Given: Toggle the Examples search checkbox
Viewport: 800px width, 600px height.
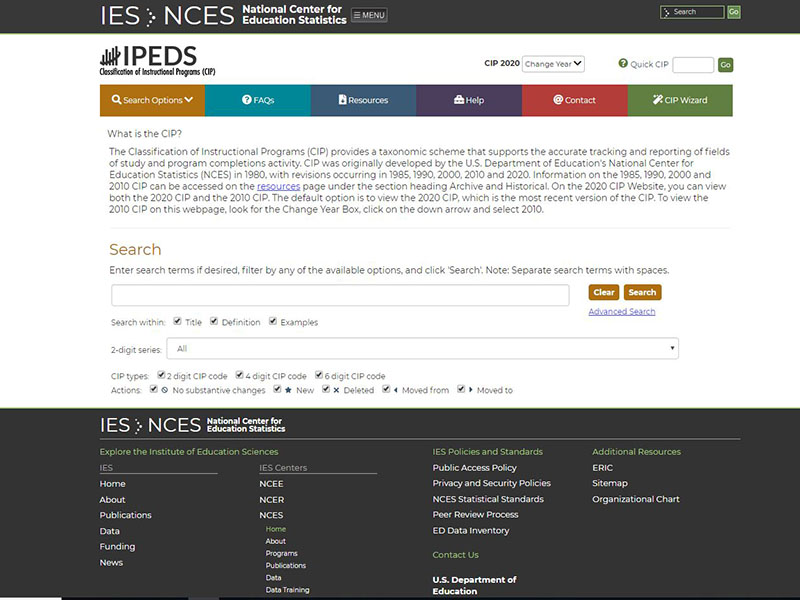Looking at the screenshot, I should [273, 321].
